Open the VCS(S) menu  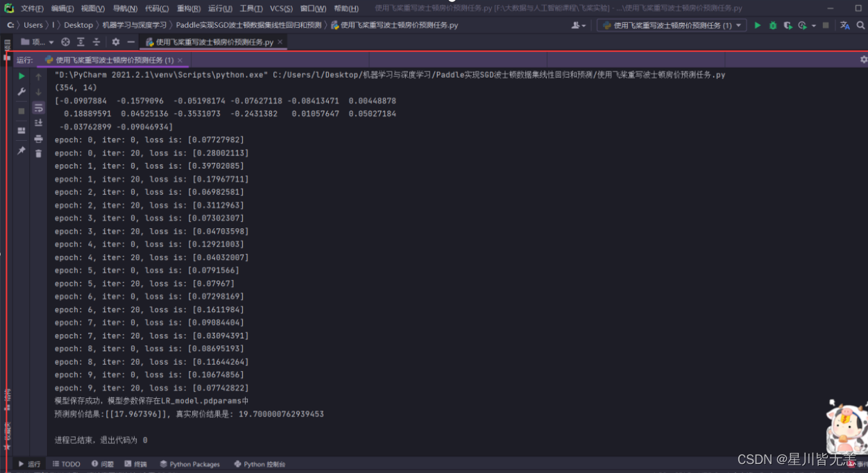pyautogui.click(x=281, y=8)
